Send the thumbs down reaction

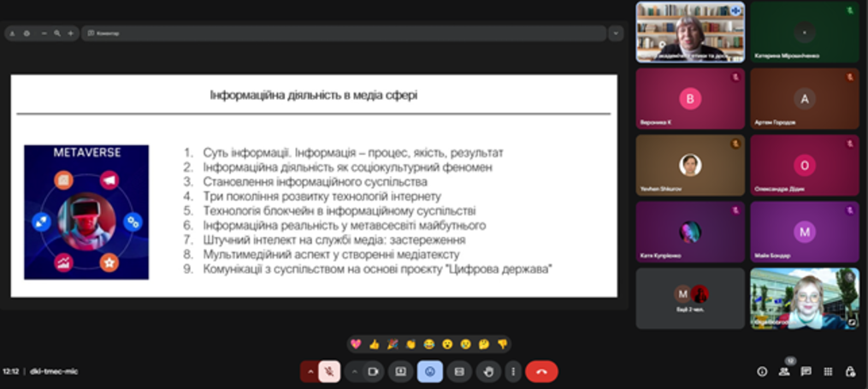click(x=502, y=345)
